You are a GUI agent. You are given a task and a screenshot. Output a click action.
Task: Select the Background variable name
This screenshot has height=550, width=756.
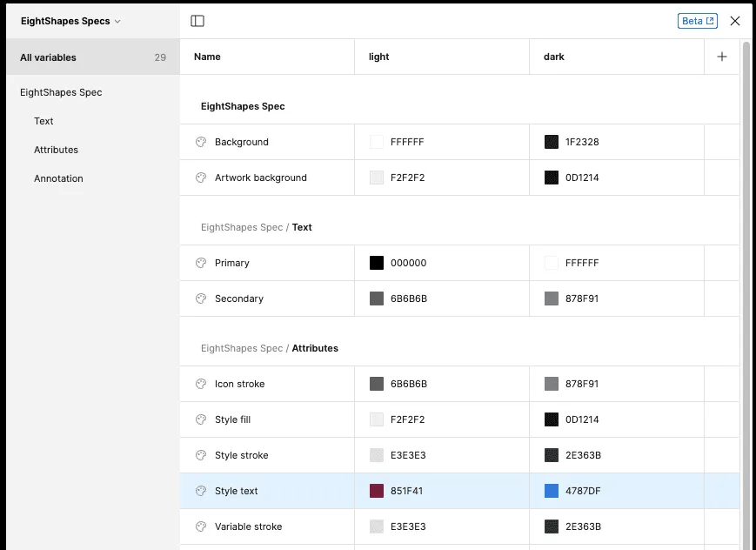coord(242,142)
